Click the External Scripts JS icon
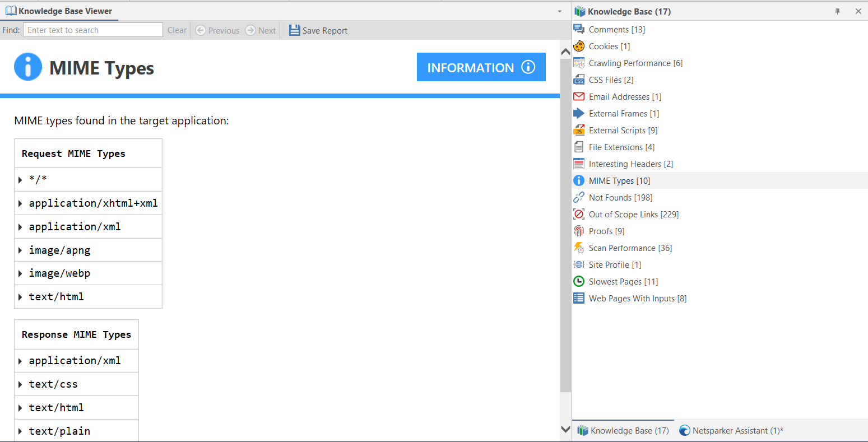The image size is (868, 442). pyautogui.click(x=579, y=130)
